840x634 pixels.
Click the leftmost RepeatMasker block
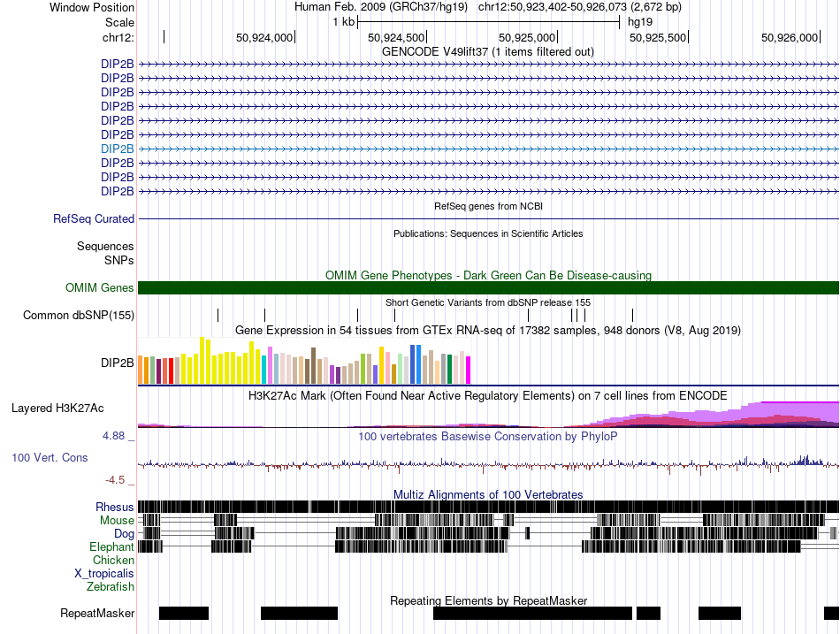pos(184,613)
